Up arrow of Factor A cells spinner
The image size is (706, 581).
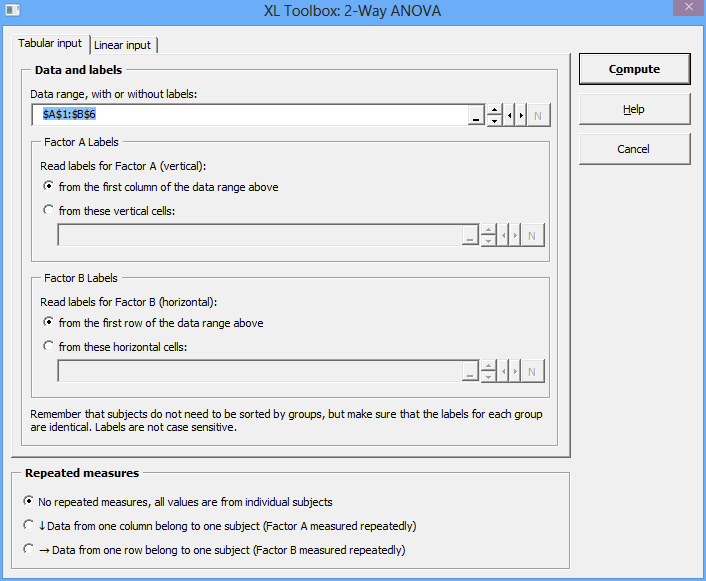click(x=489, y=230)
